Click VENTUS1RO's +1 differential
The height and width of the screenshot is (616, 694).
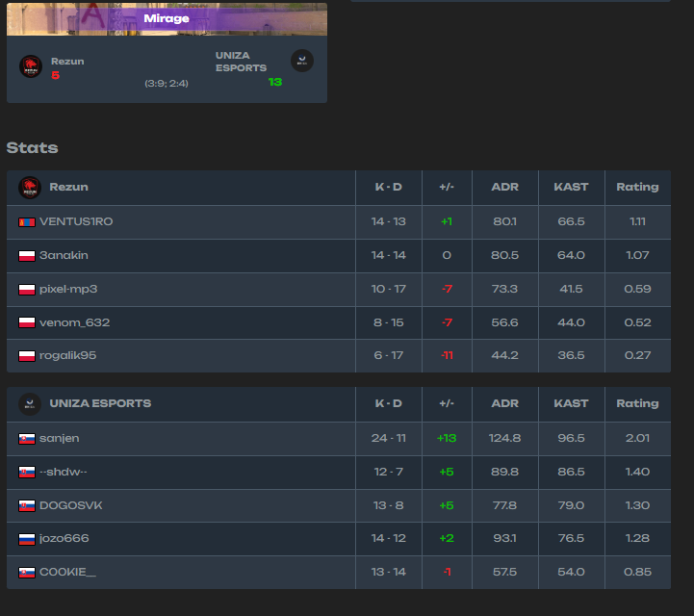point(447,221)
